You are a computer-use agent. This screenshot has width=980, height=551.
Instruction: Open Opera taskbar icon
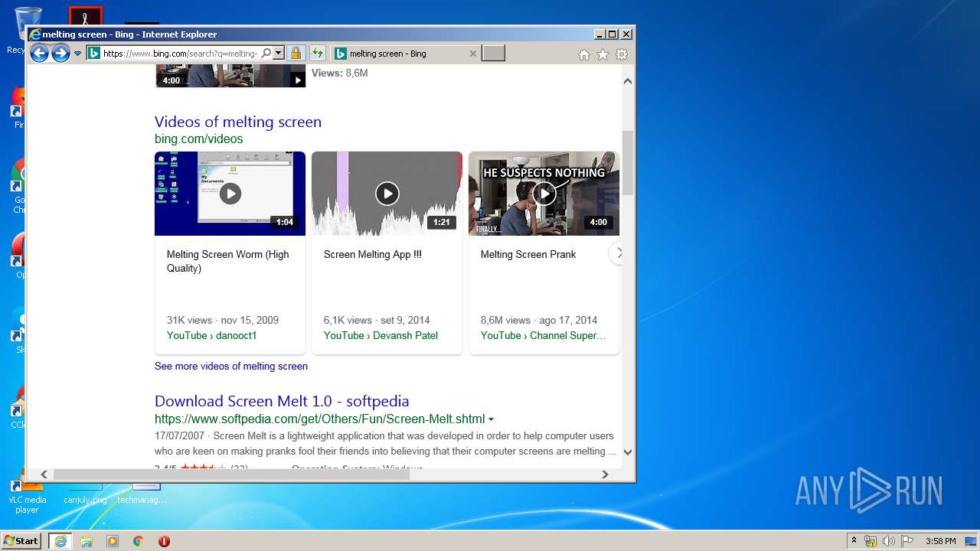tap(164, 541)
